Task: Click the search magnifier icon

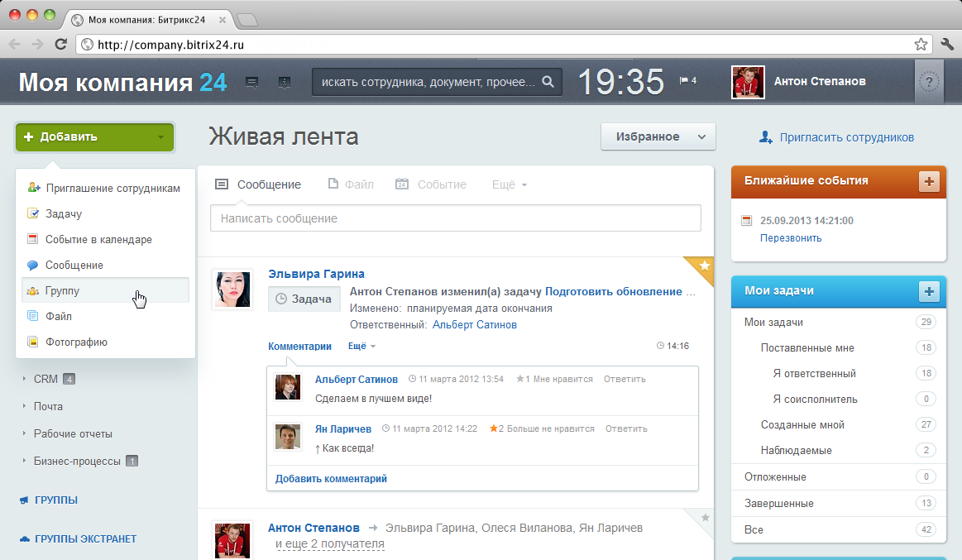Action: pos(548,82)
